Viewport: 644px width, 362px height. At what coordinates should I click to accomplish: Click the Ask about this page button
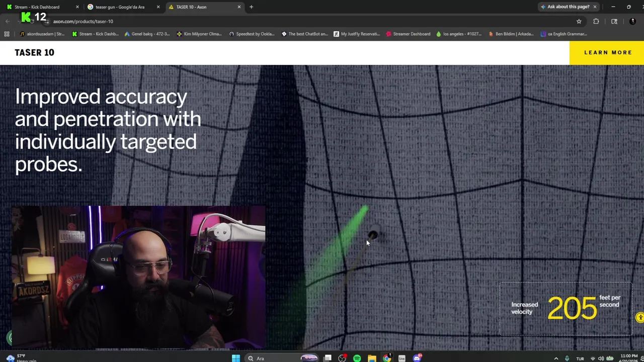(565, 7)
